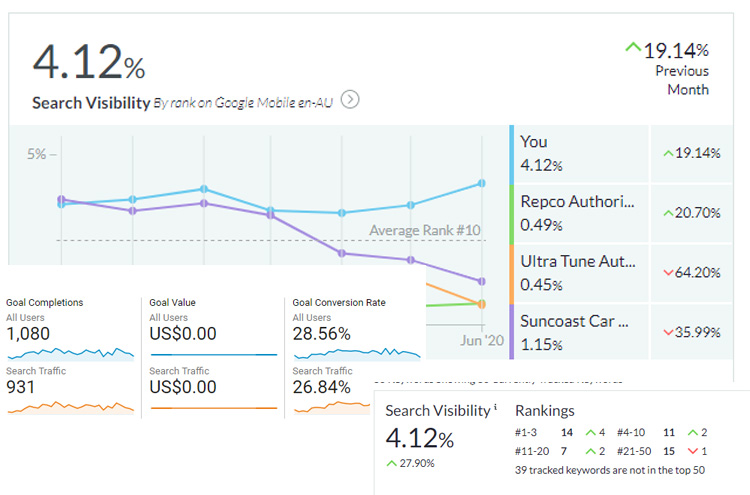Click the purple color bar beside Suncoast Car

point(513,332)
